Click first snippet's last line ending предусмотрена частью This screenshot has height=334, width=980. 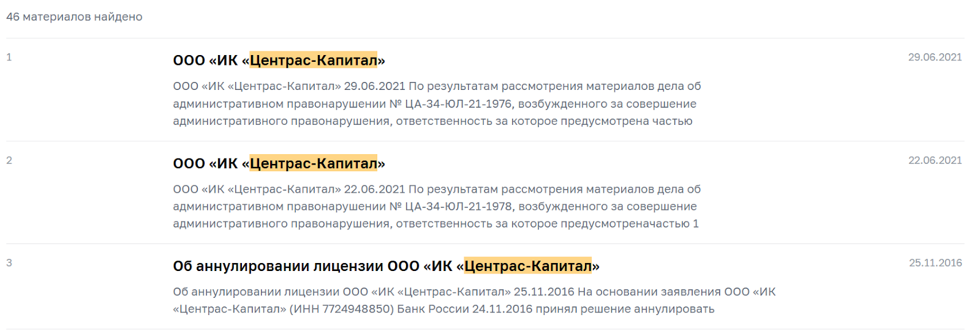(x=432, y=121)
